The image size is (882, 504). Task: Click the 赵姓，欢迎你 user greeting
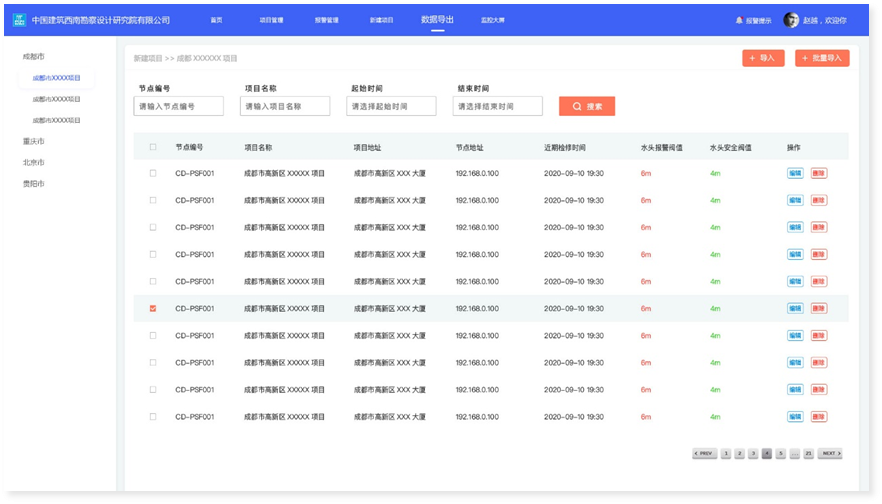click(825, 20)
